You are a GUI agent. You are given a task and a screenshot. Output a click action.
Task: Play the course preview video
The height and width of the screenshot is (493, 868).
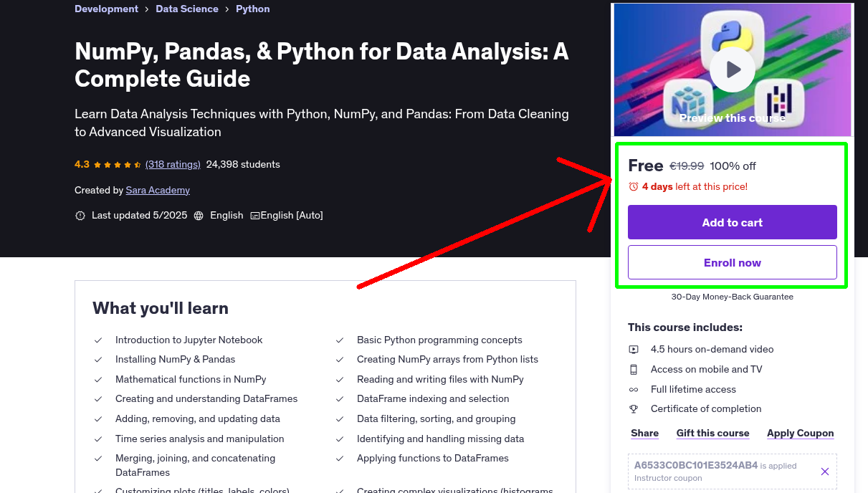click(x=733, y=70)
